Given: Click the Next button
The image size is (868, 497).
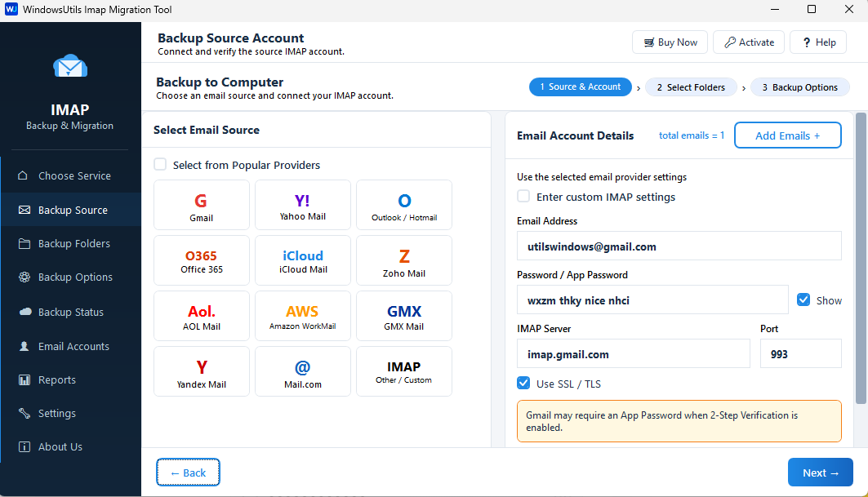Looking at the screenshot, I should [x=821, y=472].
